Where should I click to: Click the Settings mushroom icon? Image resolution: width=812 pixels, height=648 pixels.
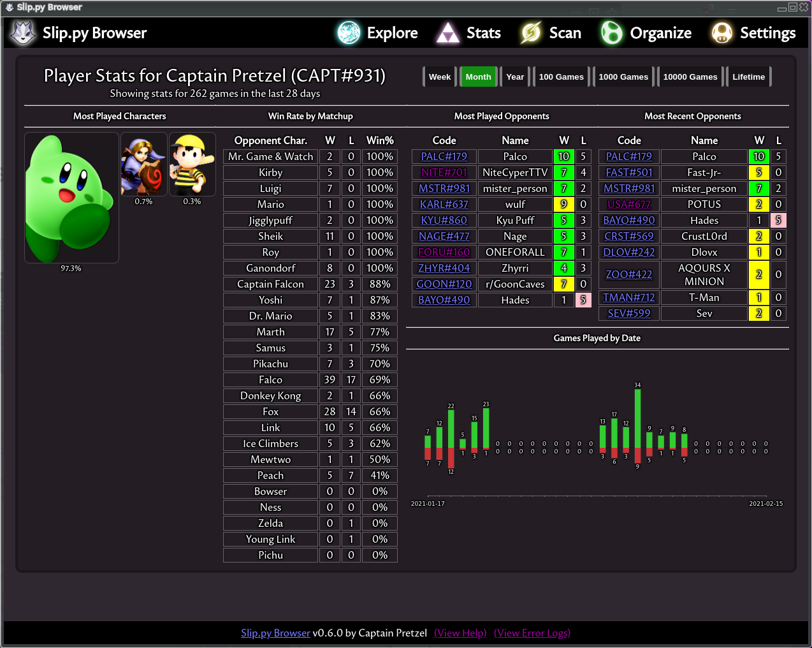(721, 33)
